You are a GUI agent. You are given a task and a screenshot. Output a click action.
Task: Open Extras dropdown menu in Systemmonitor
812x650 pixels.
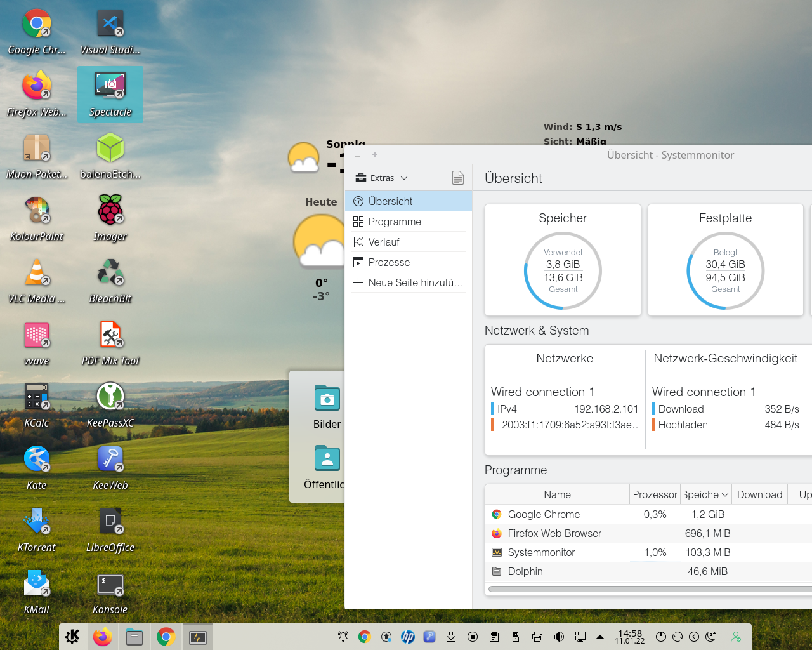pyautogui.click(x=382, y=178)
